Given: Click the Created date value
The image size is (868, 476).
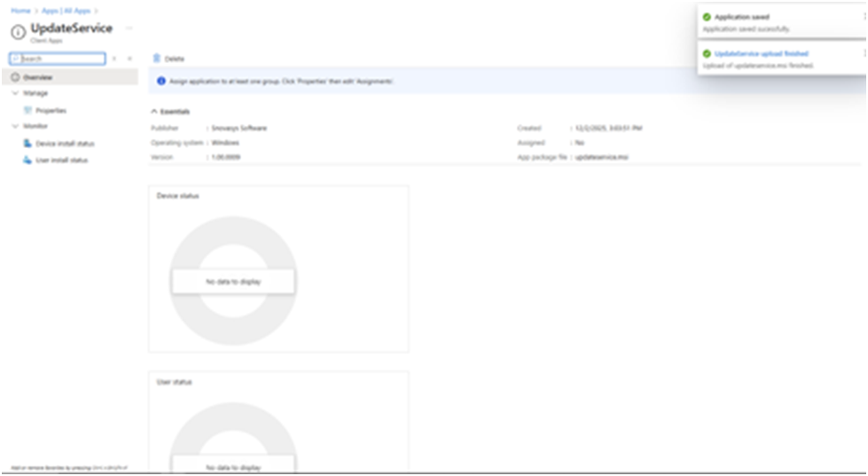Looking at the screenshot, I should point(608,128).
